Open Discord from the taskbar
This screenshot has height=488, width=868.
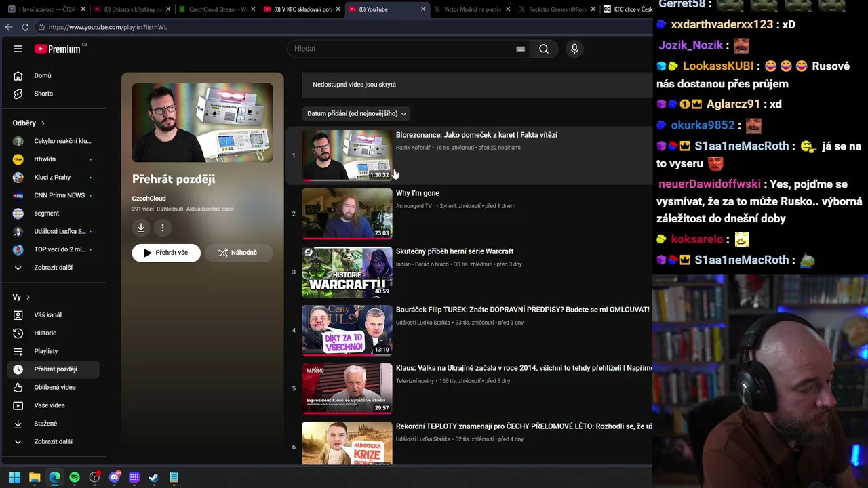pos(115,477)
